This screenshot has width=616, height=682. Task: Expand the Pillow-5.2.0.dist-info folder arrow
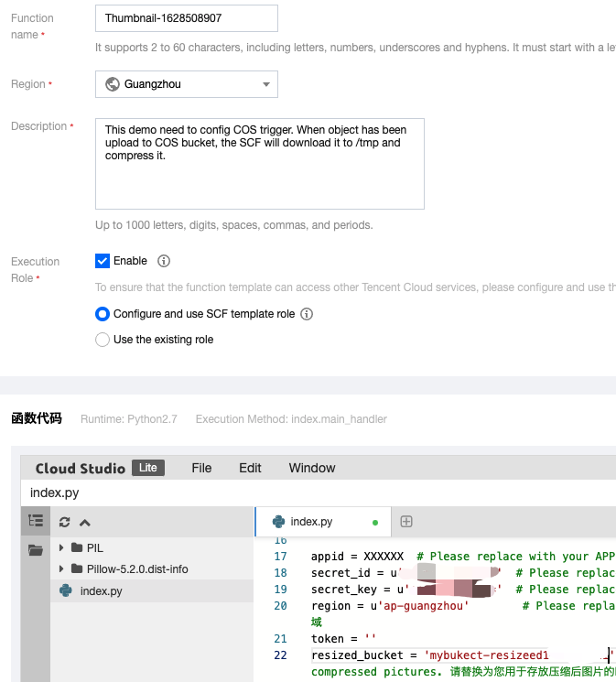[x=61, y=568]
